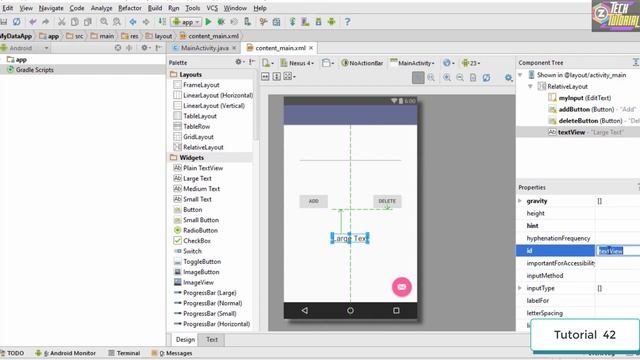Screen dimensions: 640x360
Task: Click the Copy icon in toolbar
Action: tap(74, 22)
